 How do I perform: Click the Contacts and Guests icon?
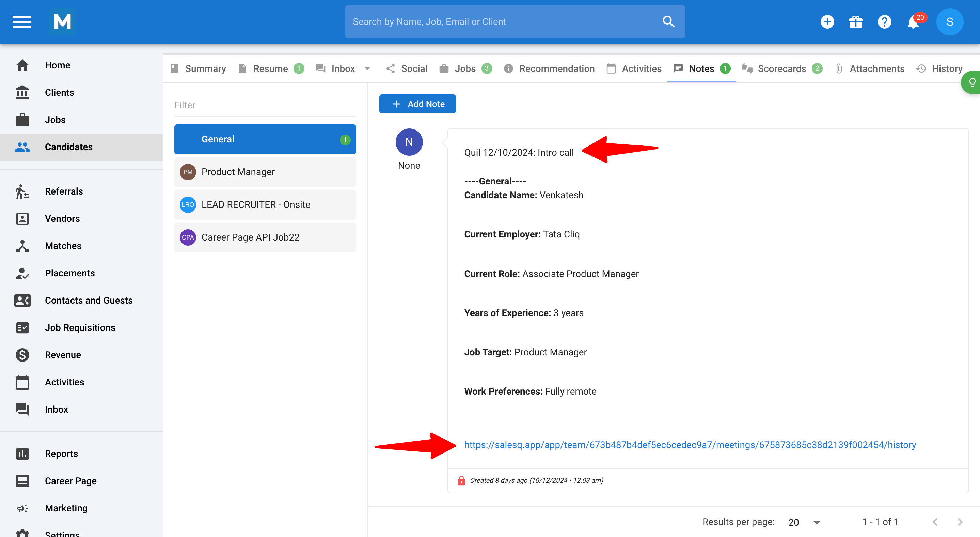point(22,300)
